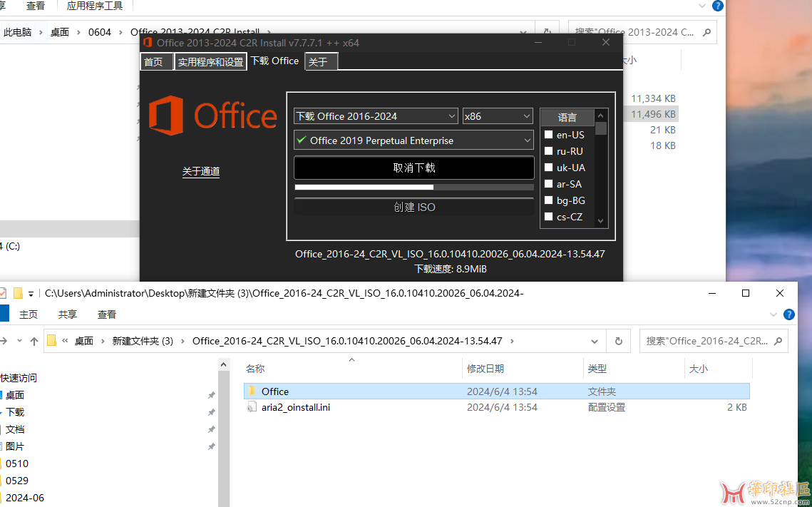Open 应用程序工具 tab in back Explorer
This screenshot has width=812, height=507.
(95, 6)
